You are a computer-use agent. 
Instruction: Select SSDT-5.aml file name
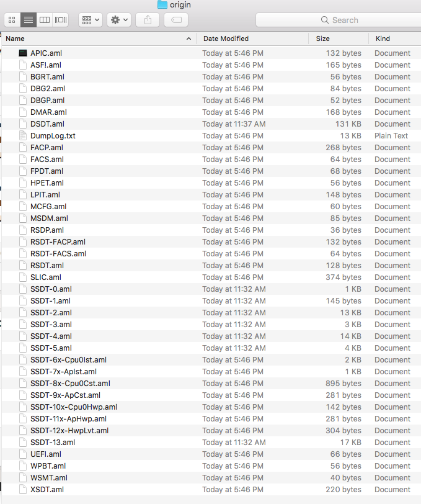point(51,348)
